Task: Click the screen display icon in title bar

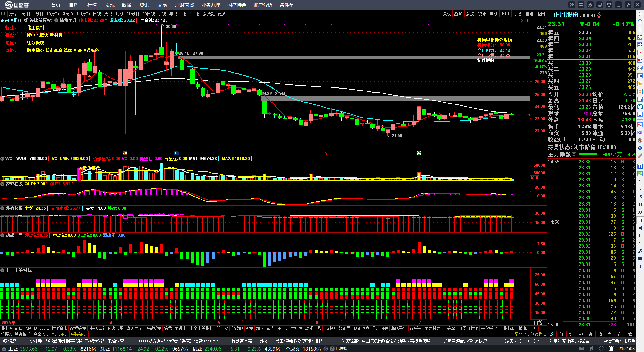Action: pos(600,5)
